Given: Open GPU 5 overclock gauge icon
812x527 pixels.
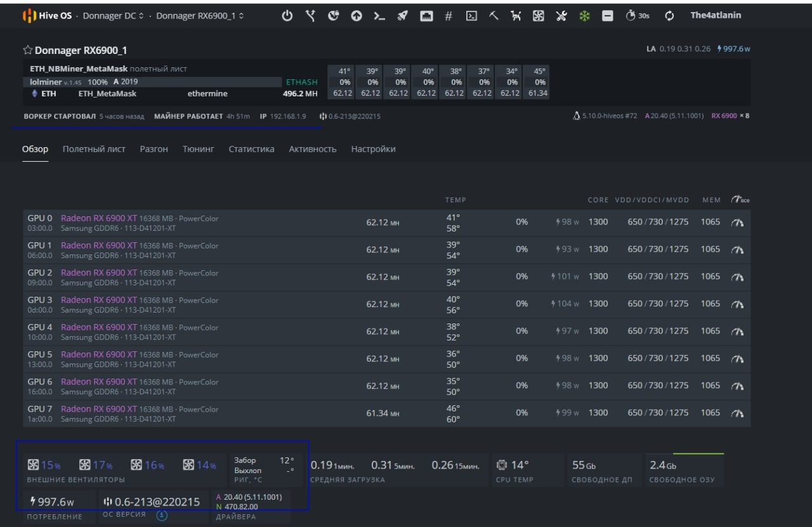Looking at the screenshot, I should (737, 359).
